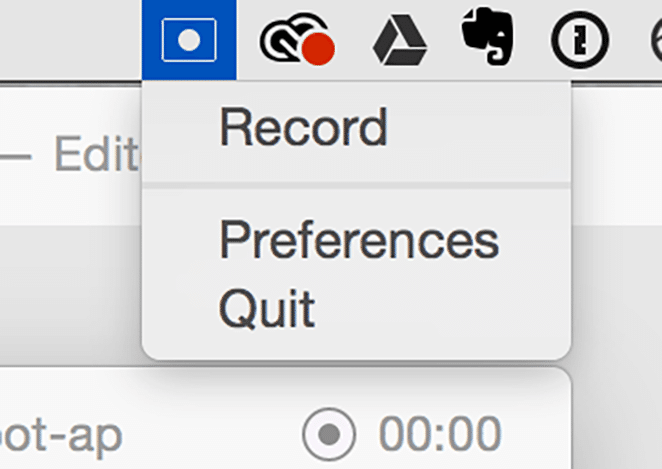Select Quit in the recorder menu
This screenshot has height=469, width=662.
coord(267,308)
